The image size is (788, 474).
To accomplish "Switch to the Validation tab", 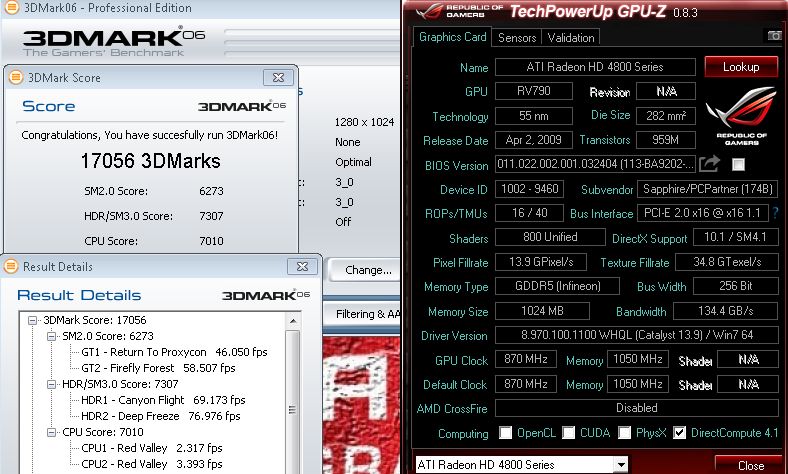I will tap(571, 38).
